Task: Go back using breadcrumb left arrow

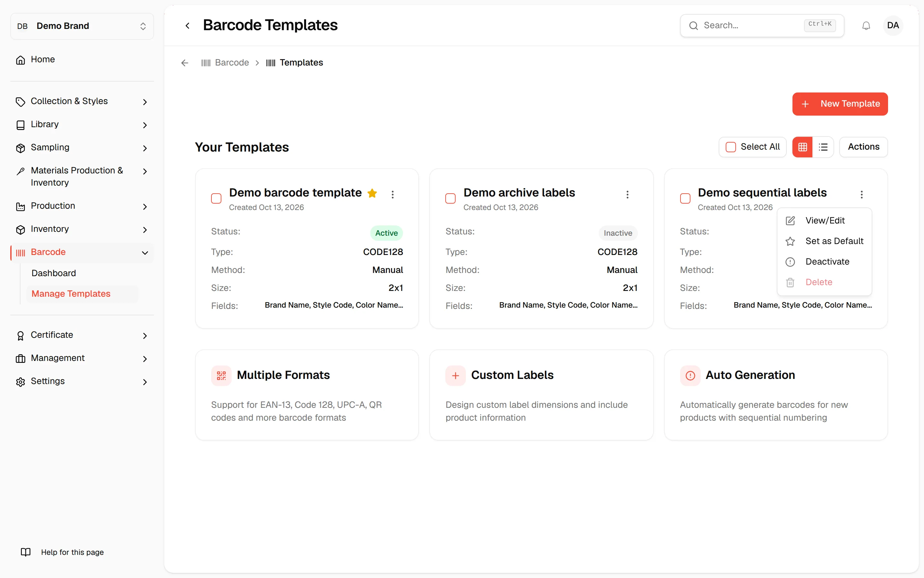Action: click(x=185, y=63)
